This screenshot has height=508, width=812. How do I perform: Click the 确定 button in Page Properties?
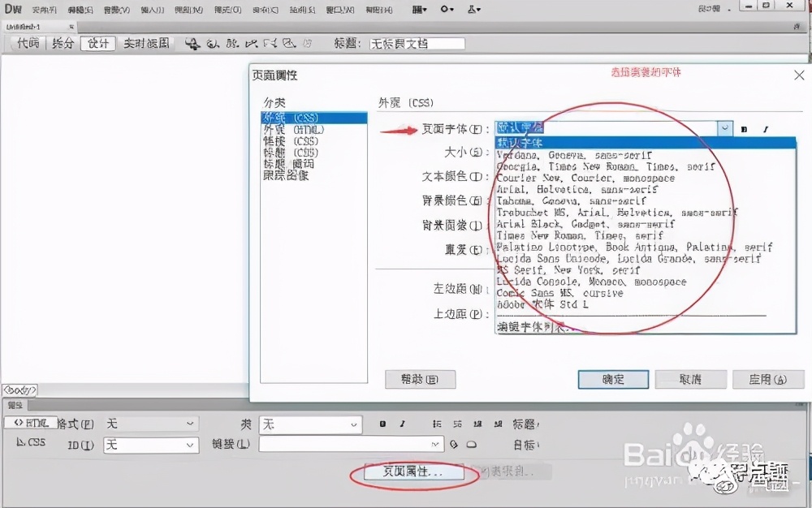click(613, 379)
